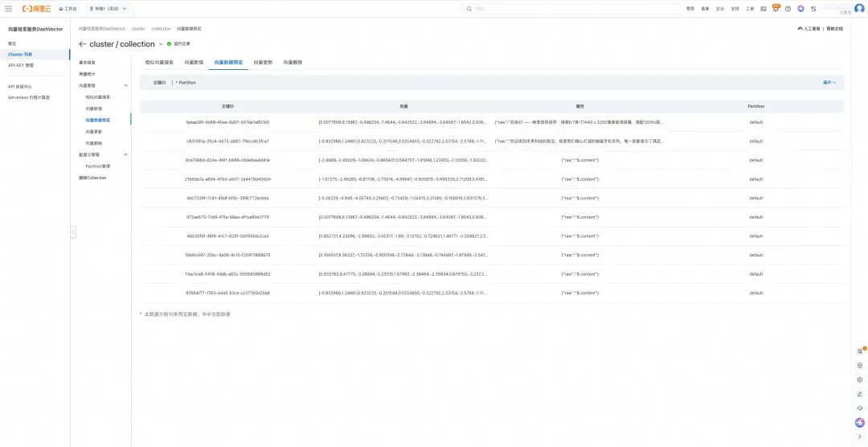
Task: Switch to the 向量数据预览 tab
Action: tap(228, 63)
